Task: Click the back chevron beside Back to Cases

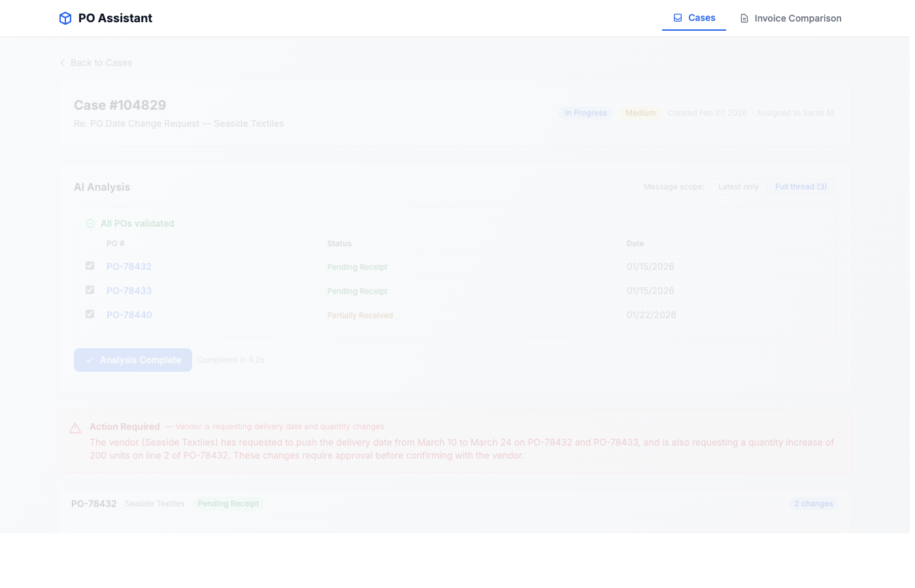Action: (62, 63)
